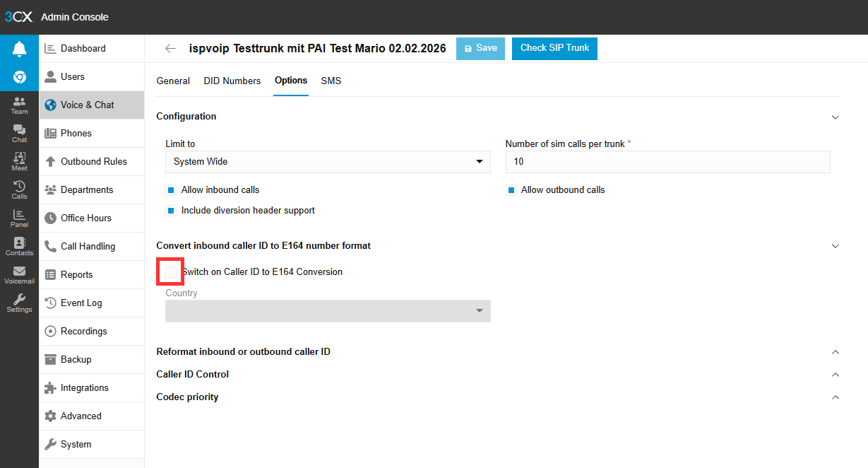The image size is (868, 468).
Task: Toggle Include diversion header support checkbox
Action: pos(170,211)
